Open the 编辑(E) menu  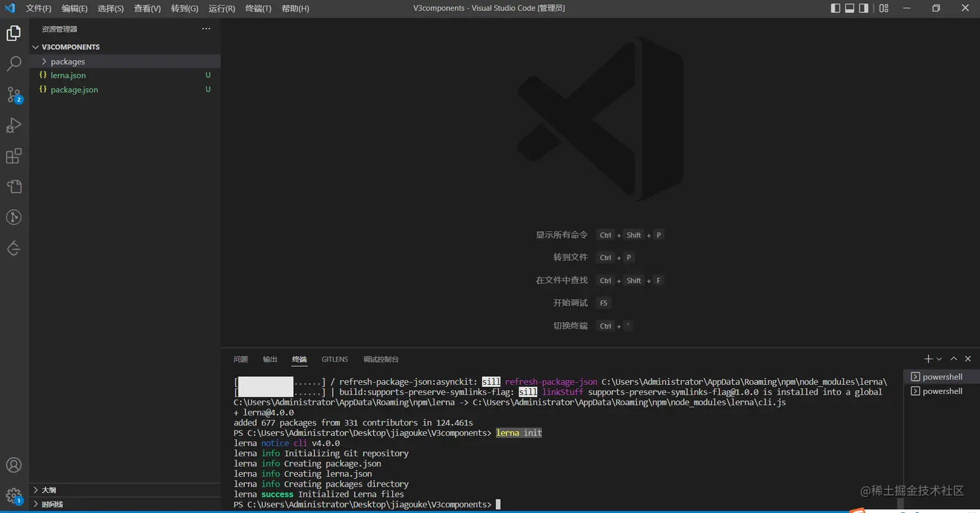pyautogui.click(x=75, y=8)
